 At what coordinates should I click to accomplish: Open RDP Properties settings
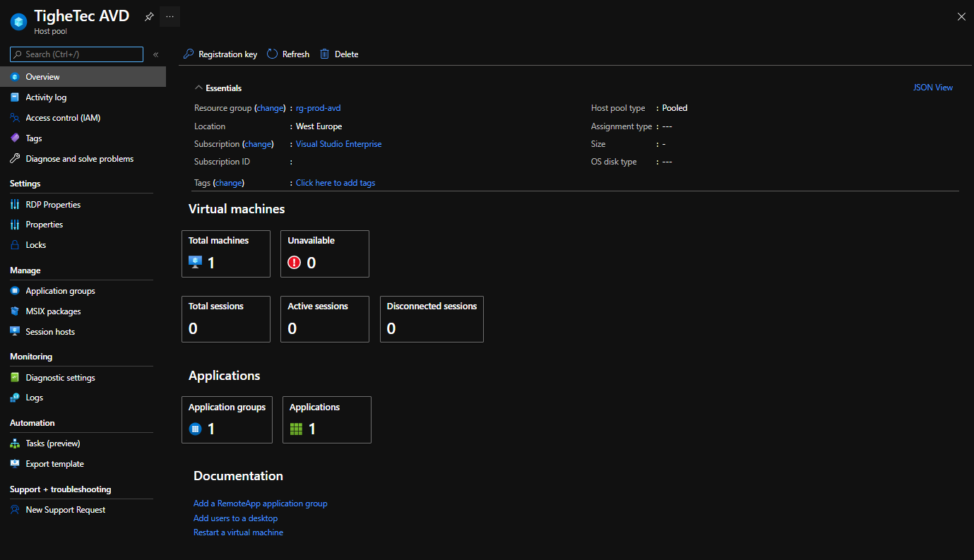pyautogui.click(x=53, y=205)
